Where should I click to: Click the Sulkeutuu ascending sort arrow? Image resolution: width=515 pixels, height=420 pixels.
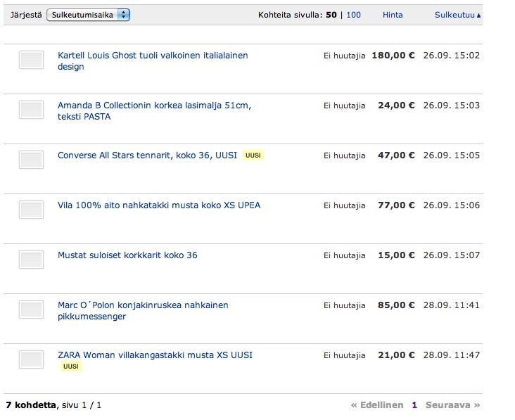tap(479, 15)
